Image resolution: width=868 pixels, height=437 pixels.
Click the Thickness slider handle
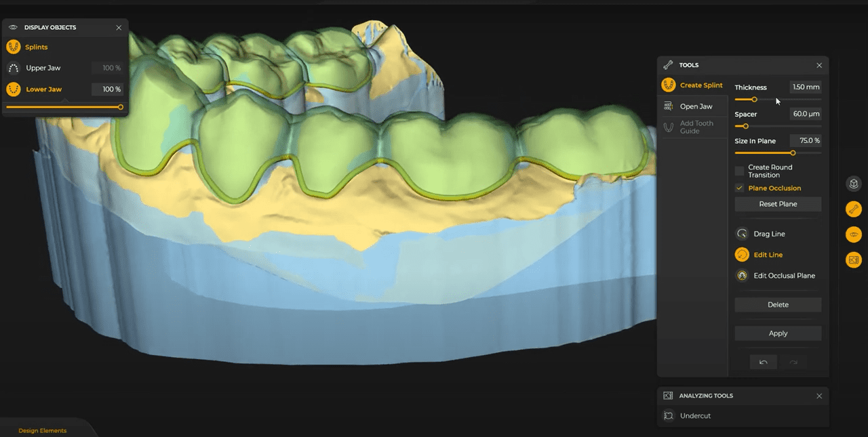754,100
